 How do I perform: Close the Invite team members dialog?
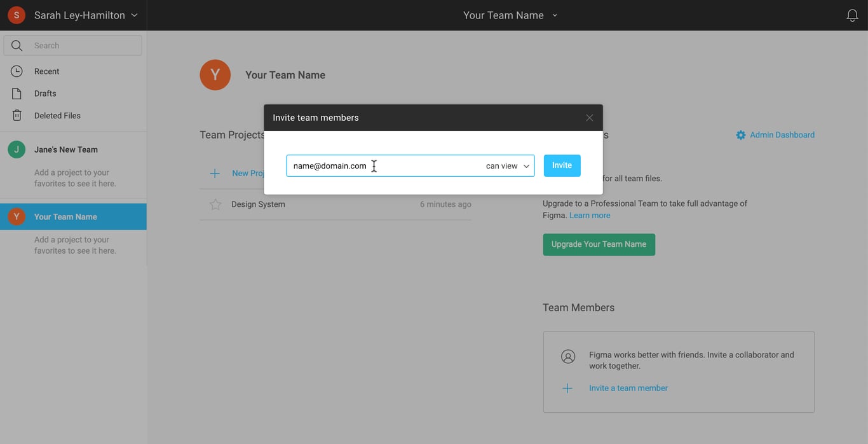click(589, 118)
